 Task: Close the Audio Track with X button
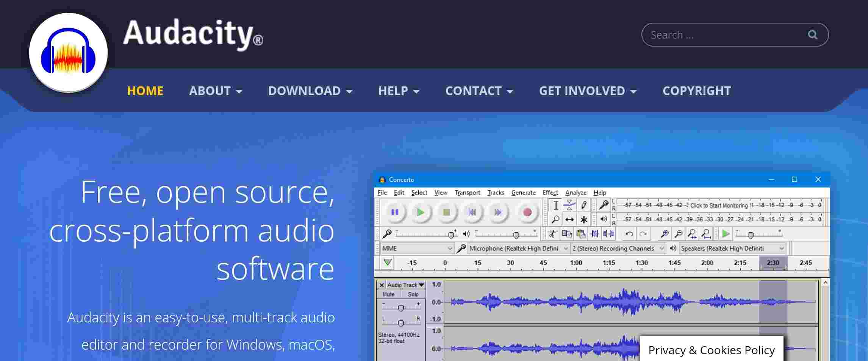[382, 285]
